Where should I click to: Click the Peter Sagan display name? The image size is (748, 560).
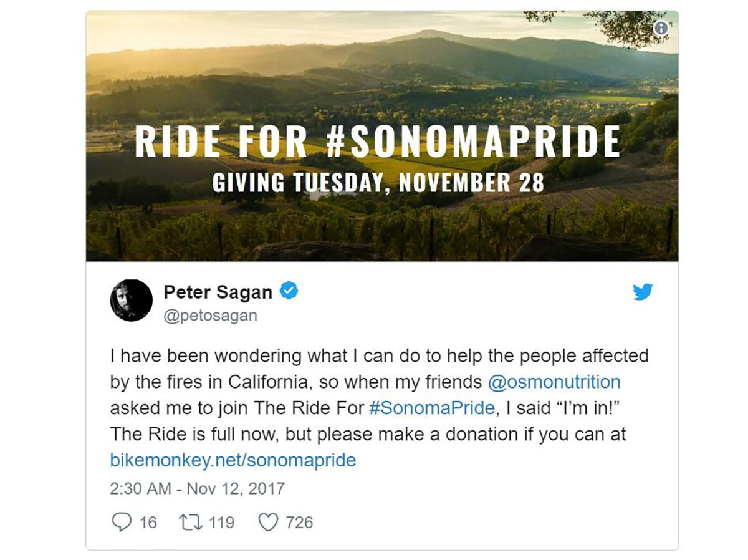click(218, 292)
